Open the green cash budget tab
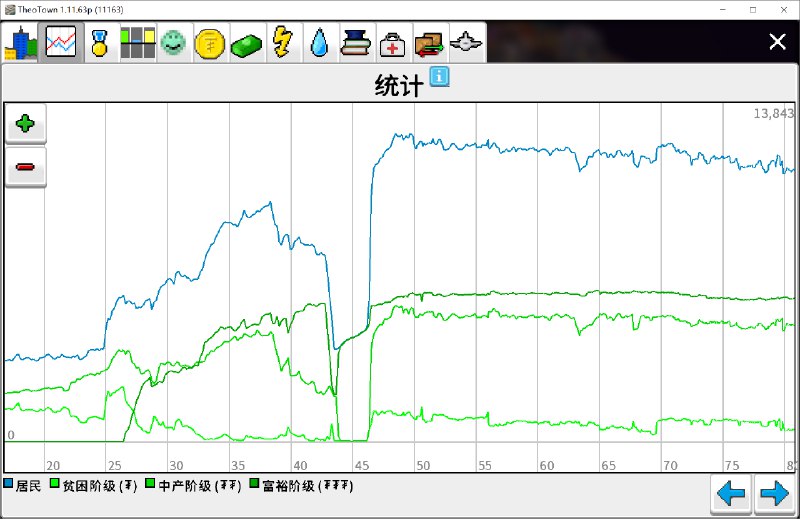This screenshot has height=519, width=800. coord(247,43)
